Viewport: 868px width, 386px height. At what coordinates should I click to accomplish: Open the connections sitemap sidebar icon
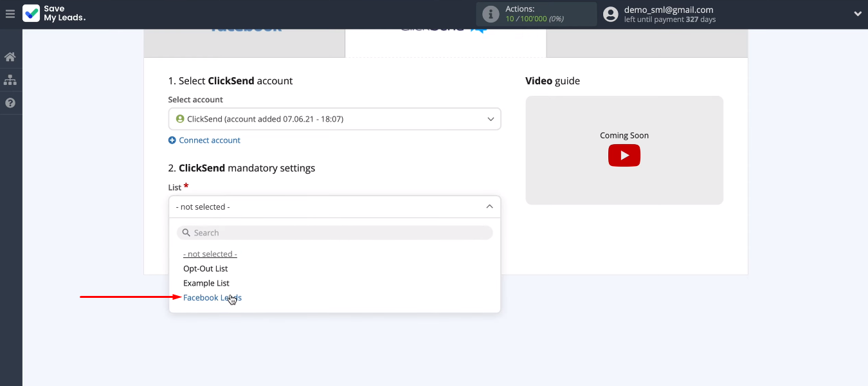point(10,80)
